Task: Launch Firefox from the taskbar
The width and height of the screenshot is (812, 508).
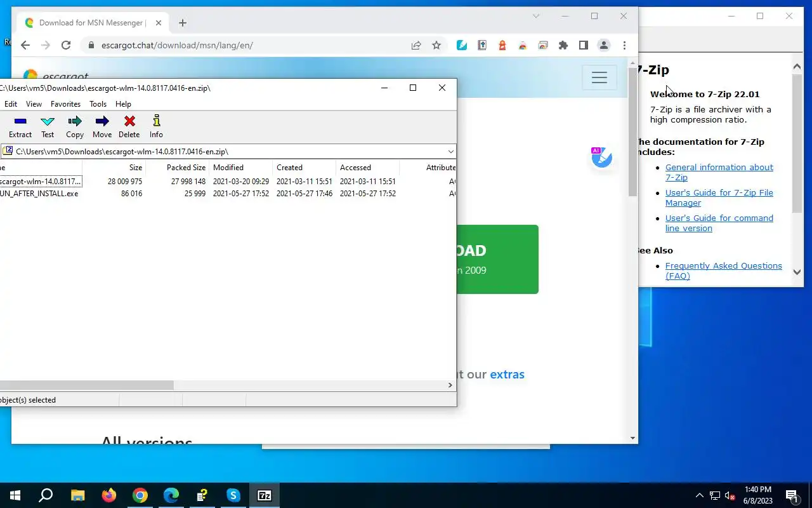Action: point(109,495)
